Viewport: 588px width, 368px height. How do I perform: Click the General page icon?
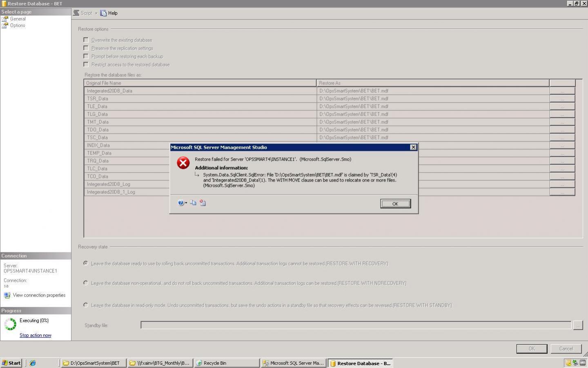point(5,19)
